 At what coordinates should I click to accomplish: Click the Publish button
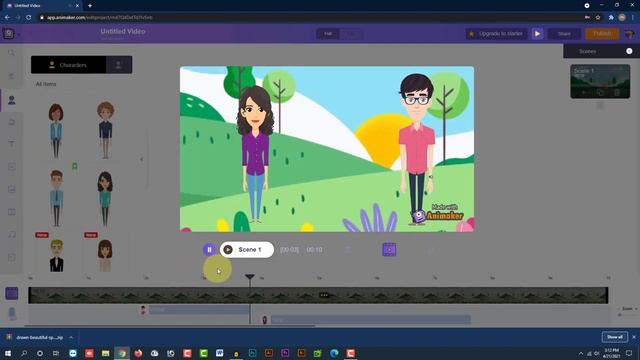click(x=602, y=34)
